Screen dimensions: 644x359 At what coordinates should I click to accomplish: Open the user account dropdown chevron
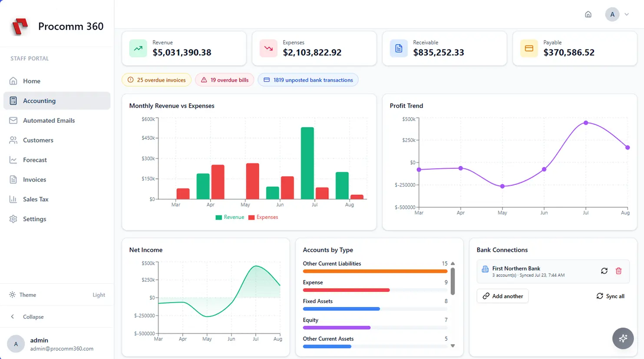tap(627, 14)
